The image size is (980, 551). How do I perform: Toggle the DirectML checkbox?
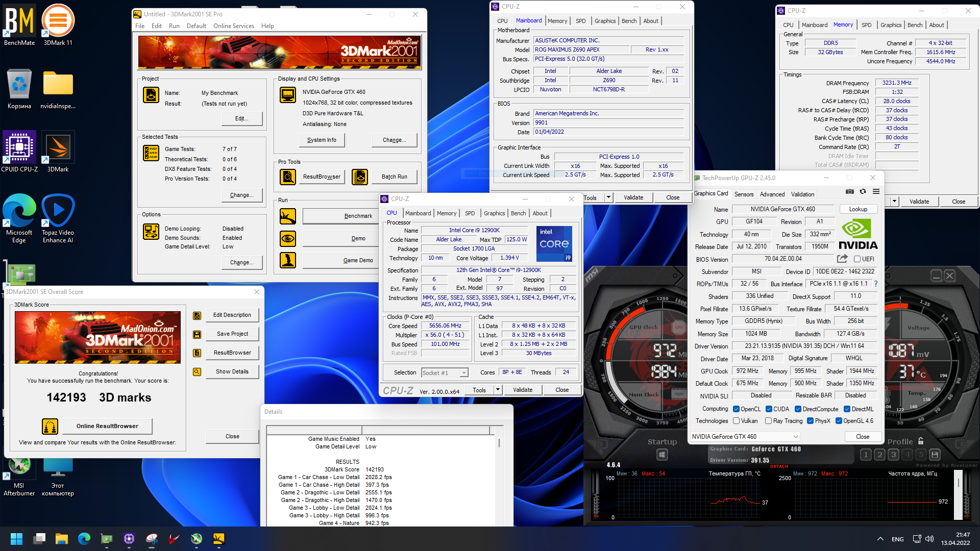pyautogui.click(x=847, y=409)
